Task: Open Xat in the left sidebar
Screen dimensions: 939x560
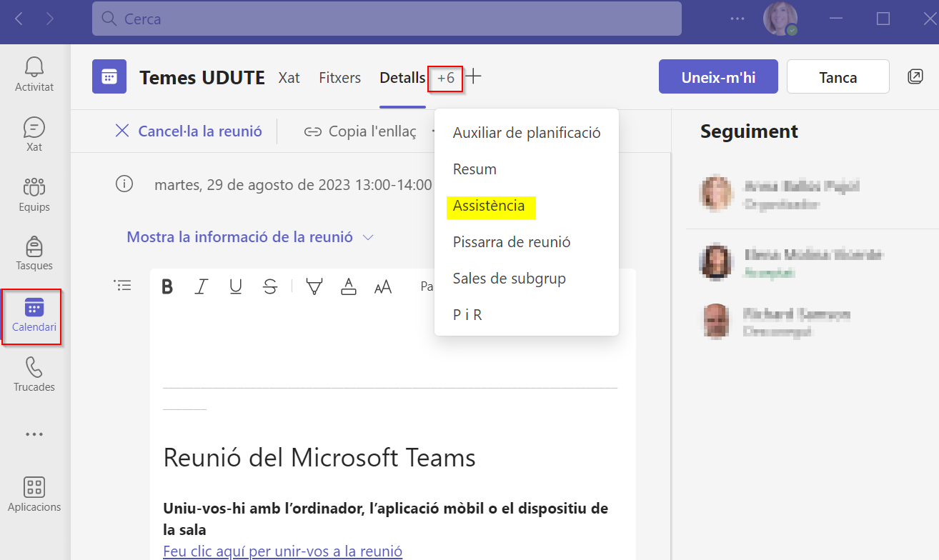Action: pyautogui.click(x=34, y=134)
